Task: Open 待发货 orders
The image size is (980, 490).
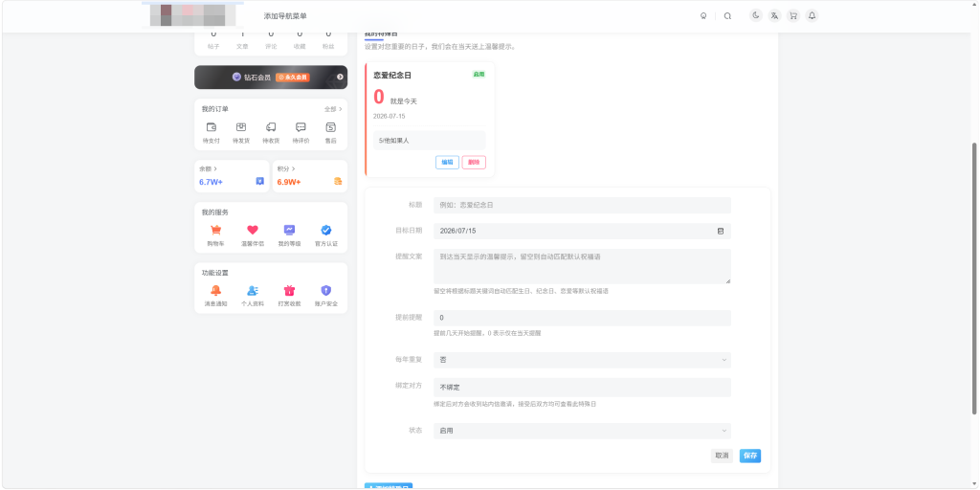Action: (241, 133)
